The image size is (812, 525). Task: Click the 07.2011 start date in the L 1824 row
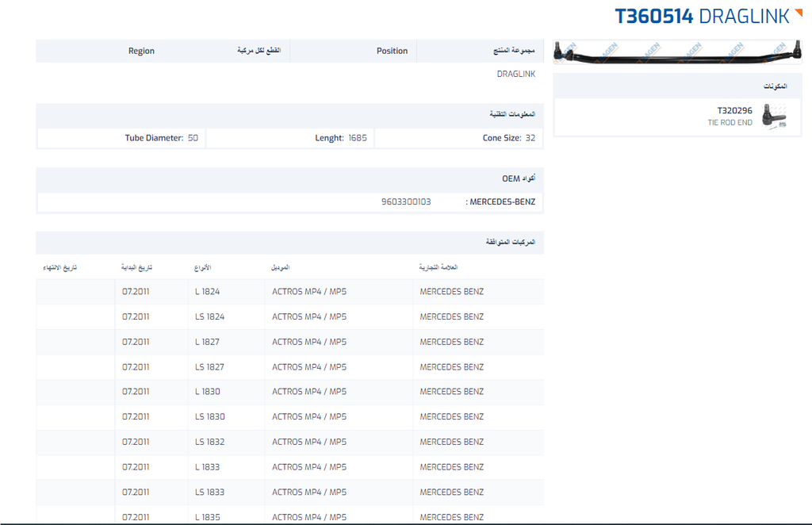[136, 292]
